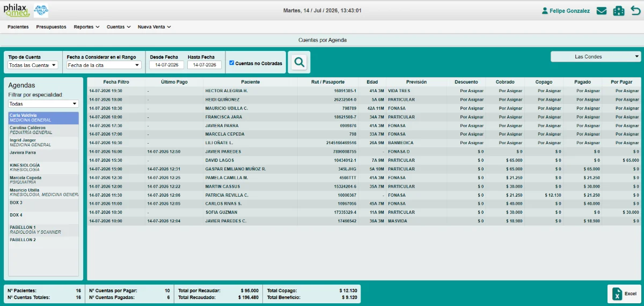The image size is (644, 306).
Task: Sort by Cobrado column header
Action: click(x=505, y=82)
